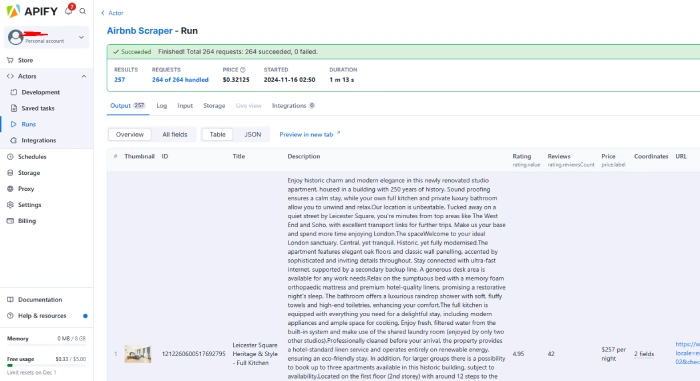The width and height of the screenshot is (700, 381).
Task: Click the Proxy globe icon
Action: (x=10, y=188)
